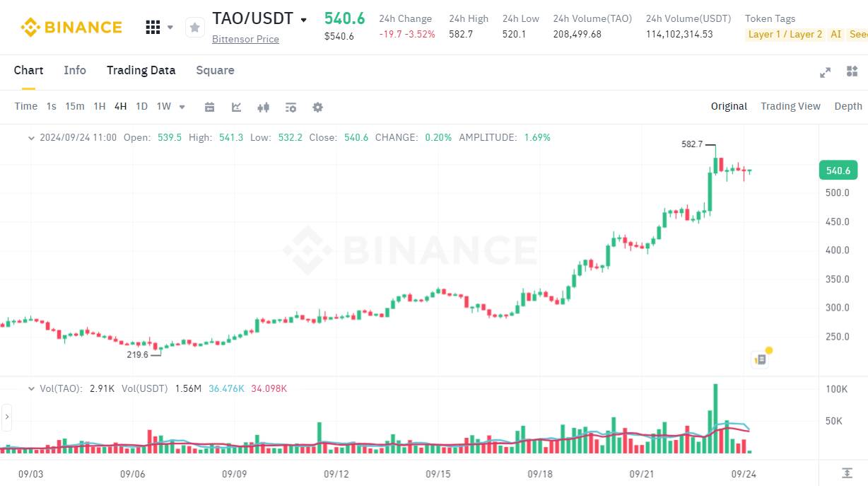Viewport: 868px width, 486px height.
Task: Open the Bittensor Price link
Action: coord(245,39)
